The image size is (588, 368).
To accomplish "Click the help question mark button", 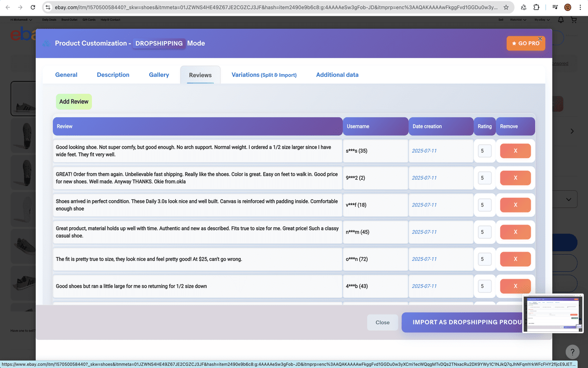I will [572, 352].
